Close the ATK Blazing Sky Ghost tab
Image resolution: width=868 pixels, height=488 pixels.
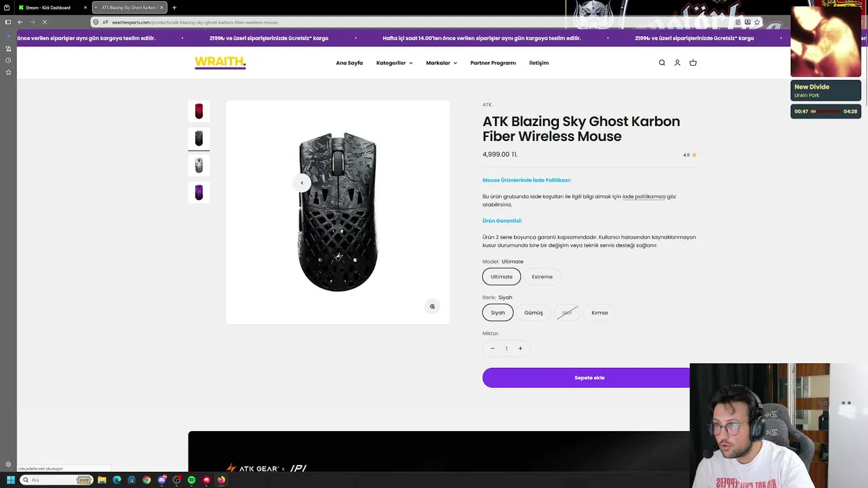(x=161, y=7)
